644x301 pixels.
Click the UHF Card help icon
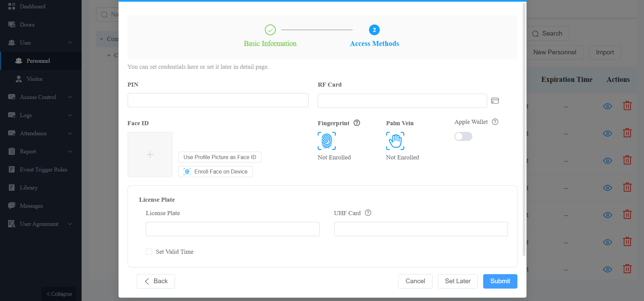click(368, 213)
